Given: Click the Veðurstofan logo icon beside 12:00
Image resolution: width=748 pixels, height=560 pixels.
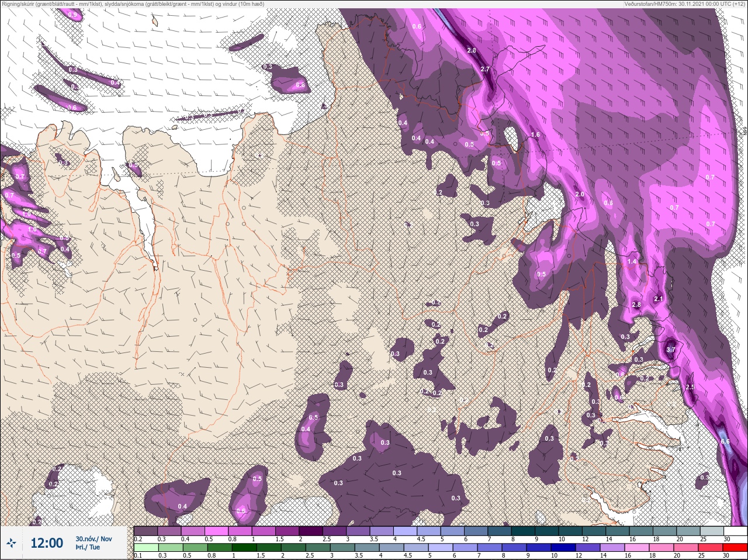Looking at the screenshot, I should click(11, 543).
